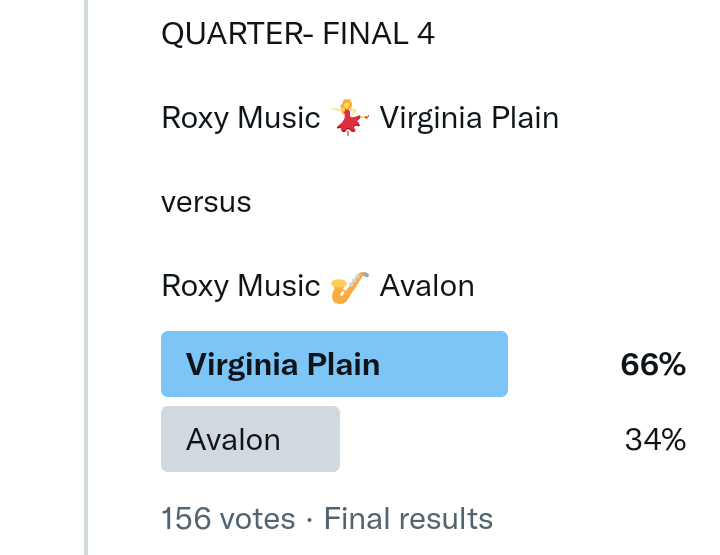Click the 66% result percentage
The width and height of the screenshot is (720, 555).
(653, 365)
